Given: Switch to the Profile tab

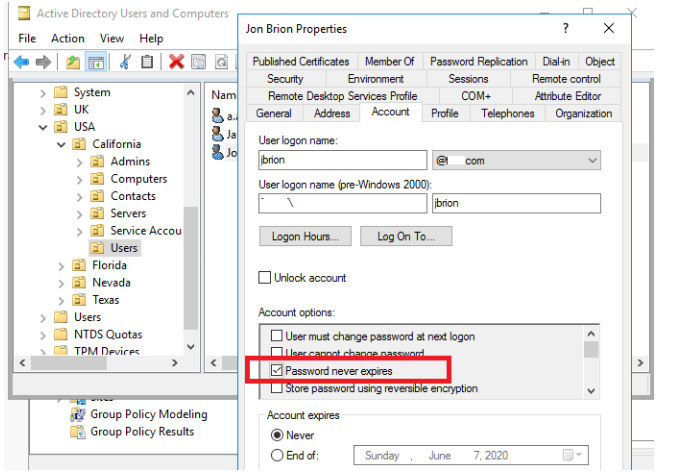Looking at the screenshot, I should click(445, 113).
